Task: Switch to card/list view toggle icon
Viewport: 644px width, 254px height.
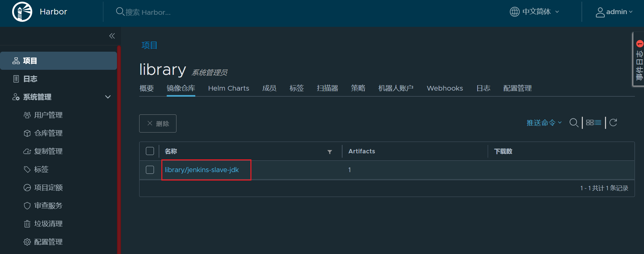Action: click(x=594, y=123)
